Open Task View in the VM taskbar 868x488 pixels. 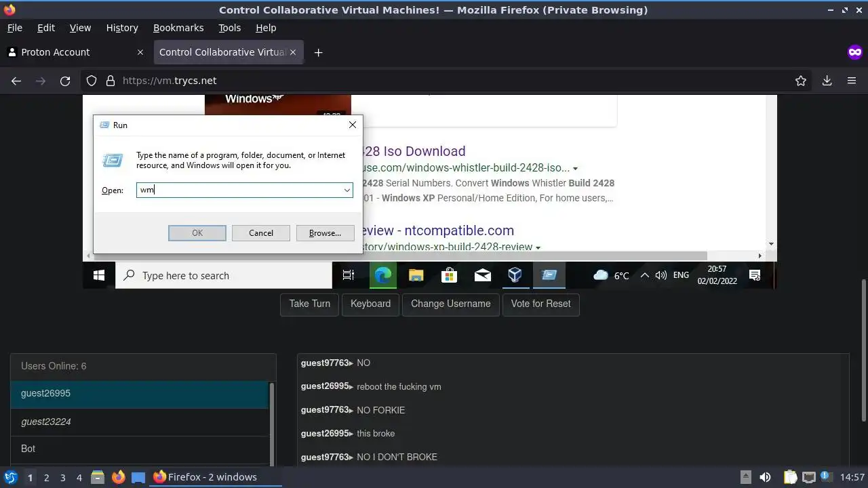pos(349,275)
